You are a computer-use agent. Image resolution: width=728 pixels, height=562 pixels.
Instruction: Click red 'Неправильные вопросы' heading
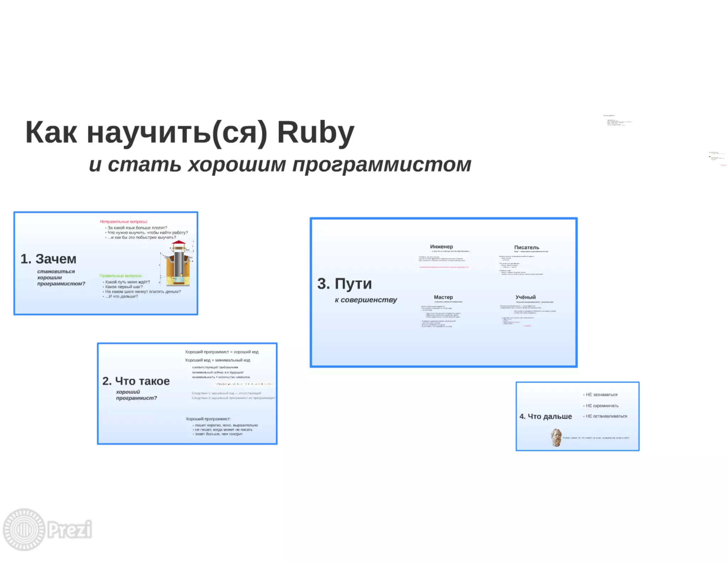click(124, 222)
